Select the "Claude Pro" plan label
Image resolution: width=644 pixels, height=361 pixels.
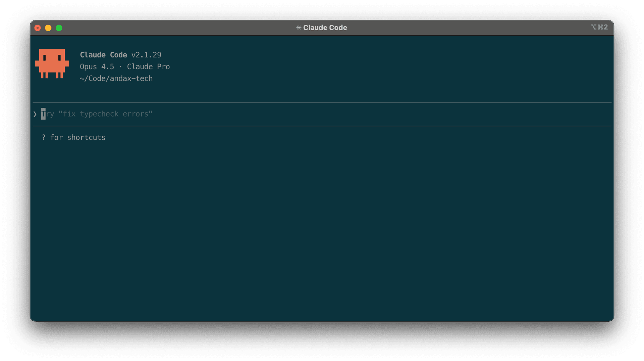coord(148,67)
